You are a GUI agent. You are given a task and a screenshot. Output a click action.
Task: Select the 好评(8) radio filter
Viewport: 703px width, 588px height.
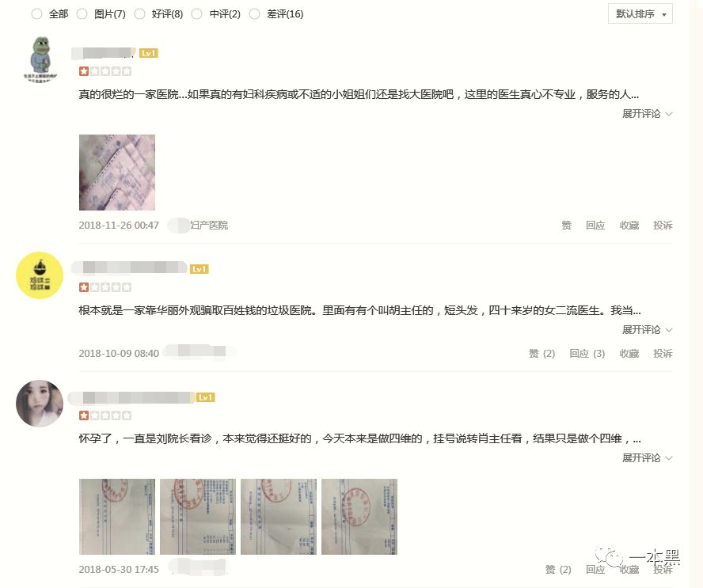pos(140,14)
